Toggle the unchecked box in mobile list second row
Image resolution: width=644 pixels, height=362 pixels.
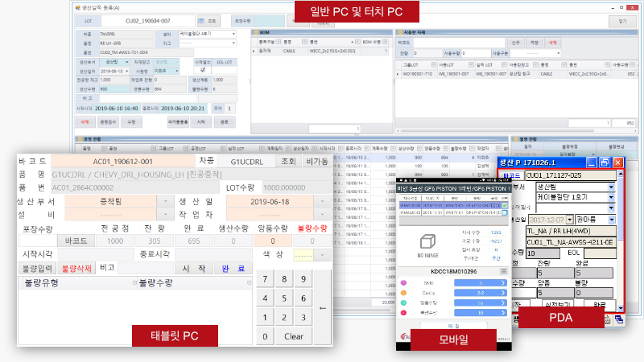(505, 212)
